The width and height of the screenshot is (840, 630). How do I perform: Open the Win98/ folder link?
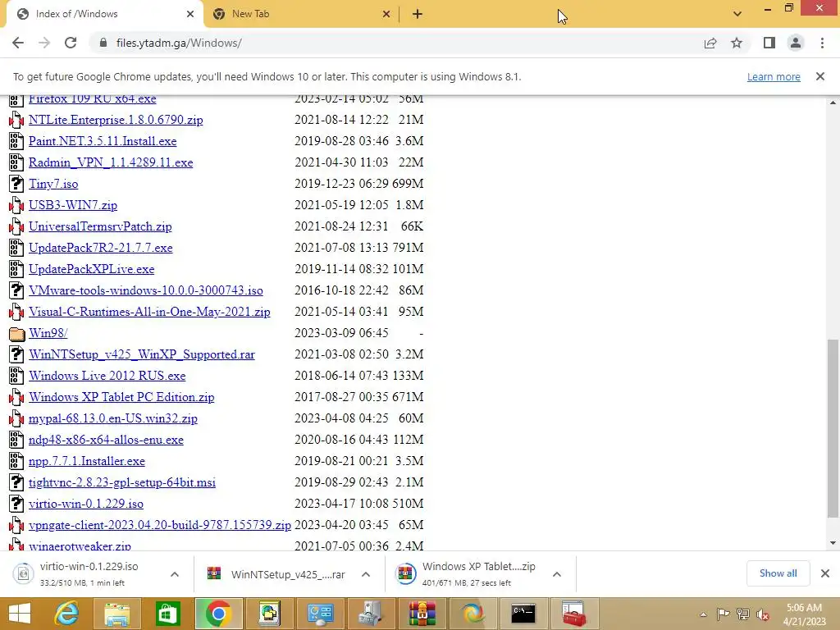tap(48, 333)
